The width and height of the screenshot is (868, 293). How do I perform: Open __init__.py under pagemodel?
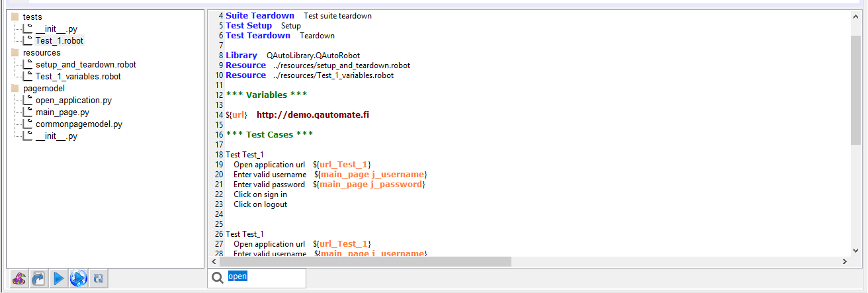[56, 136]
